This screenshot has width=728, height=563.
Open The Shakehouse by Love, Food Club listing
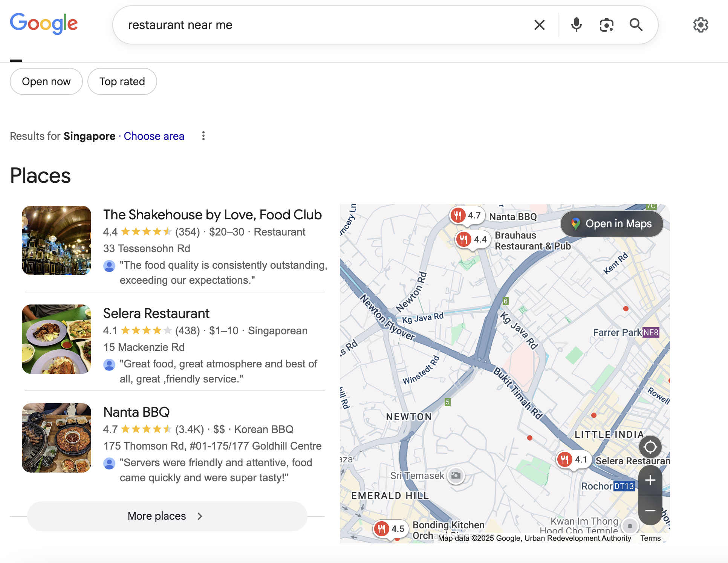[213, 215]
